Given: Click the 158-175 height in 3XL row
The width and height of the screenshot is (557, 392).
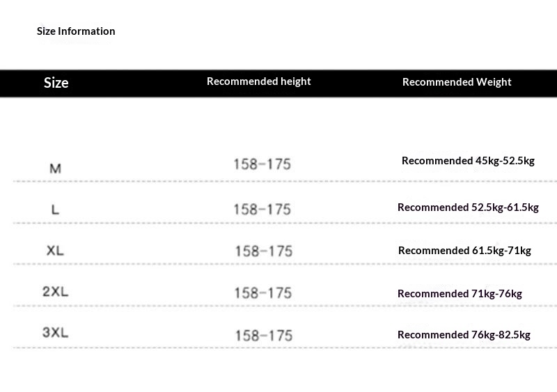Looking at the screenshot, I should (262, 335).
